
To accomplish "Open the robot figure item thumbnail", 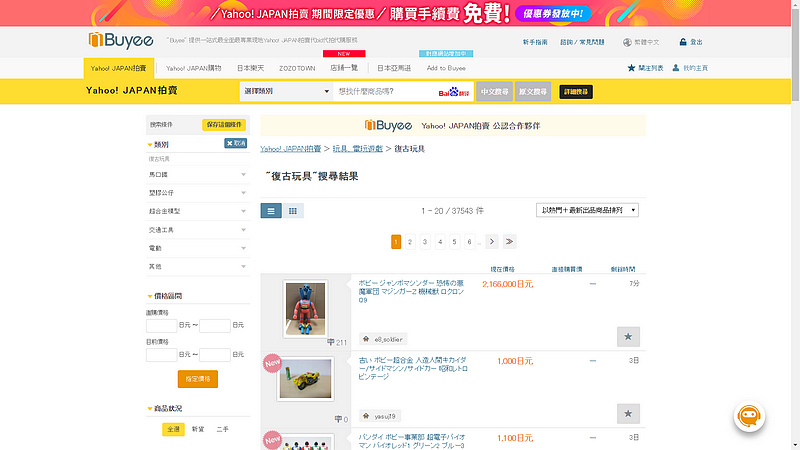I will (x=305, y=309).
